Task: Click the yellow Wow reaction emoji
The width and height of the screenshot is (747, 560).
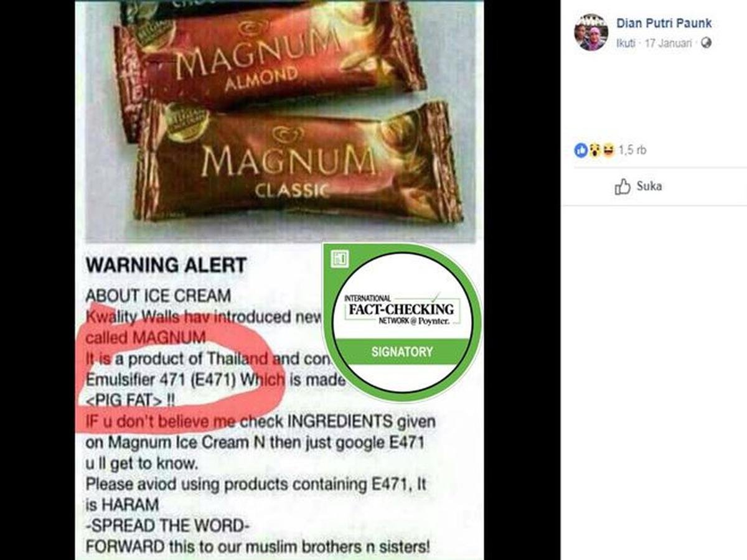Action: 594,150
